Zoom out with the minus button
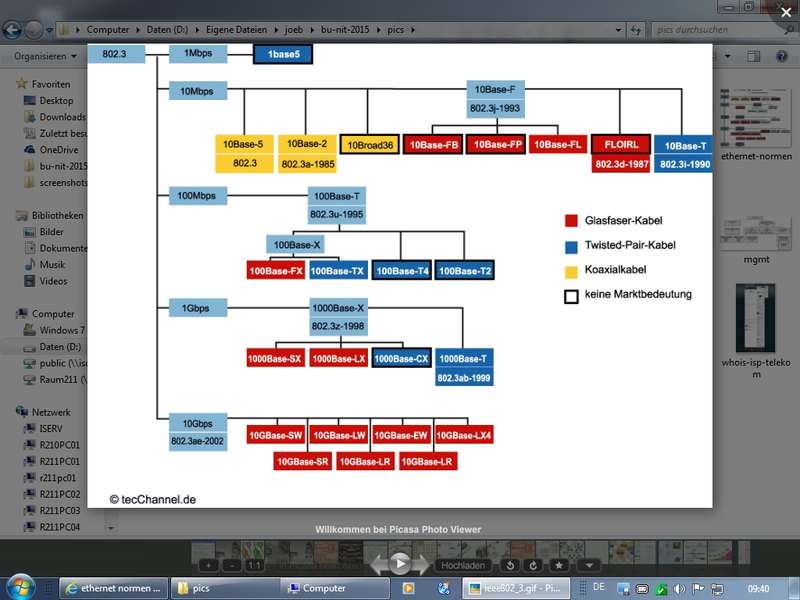The height and width of the screenshot is (600, 800). (x=232, y=565)
